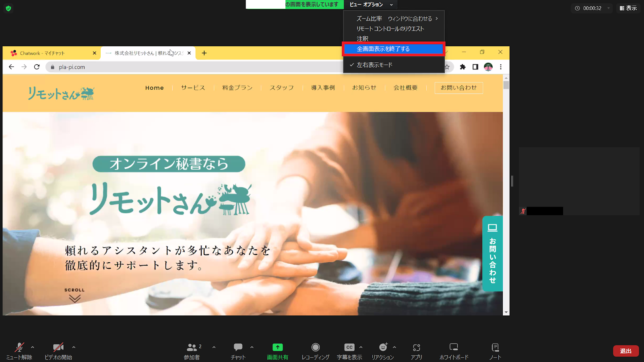Close the 株式会社リモットさん tab
Viewport: 644px width, 362px height.
point(189,53)
